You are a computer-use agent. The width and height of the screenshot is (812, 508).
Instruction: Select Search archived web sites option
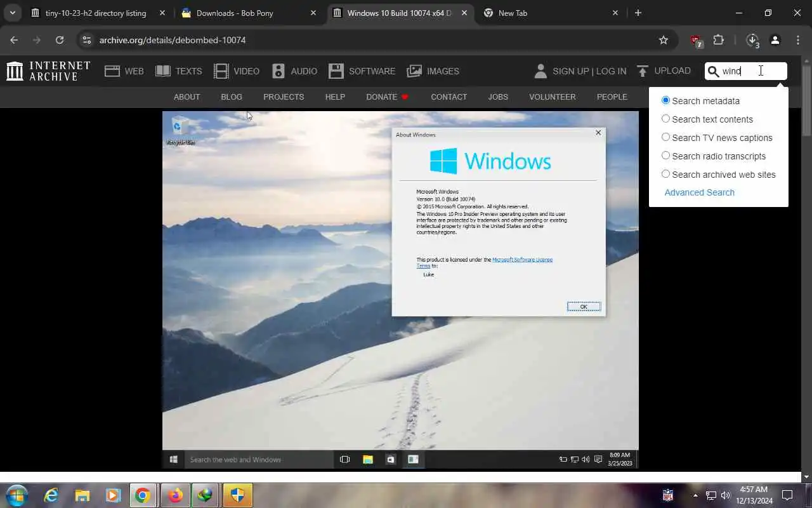click(x=665, y=174)
